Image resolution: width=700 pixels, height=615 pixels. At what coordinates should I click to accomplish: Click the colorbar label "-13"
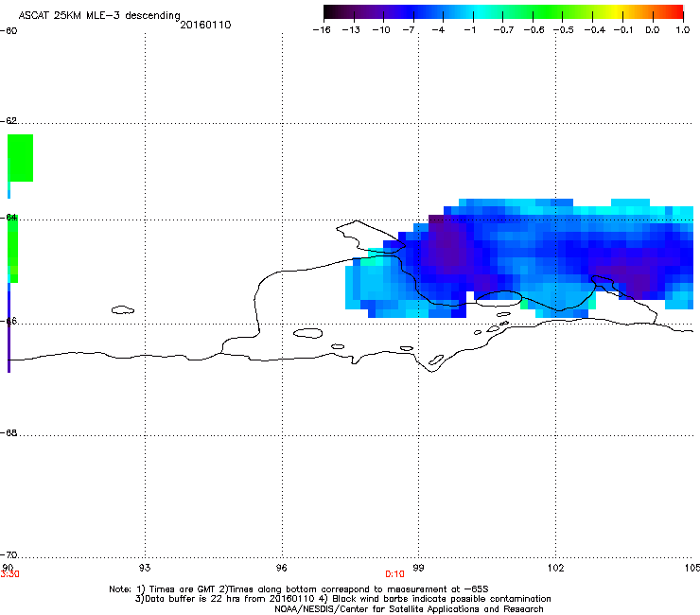point(351,30)
